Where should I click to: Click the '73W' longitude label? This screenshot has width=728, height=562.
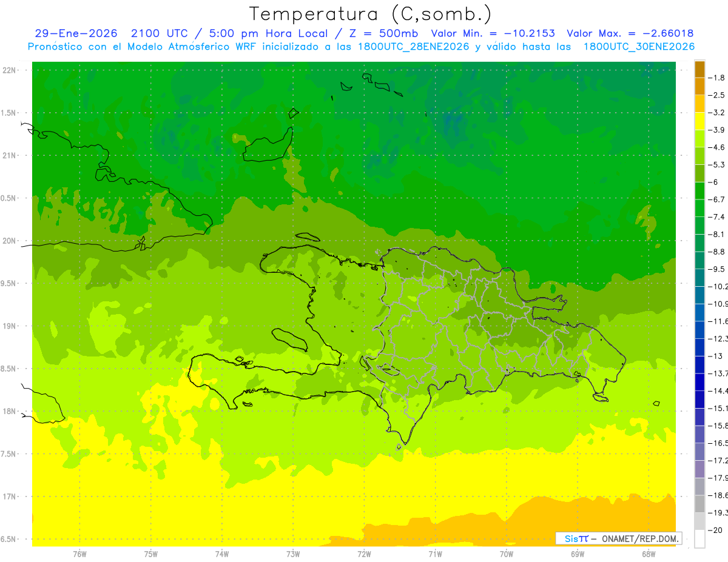[x=293, y=554]
